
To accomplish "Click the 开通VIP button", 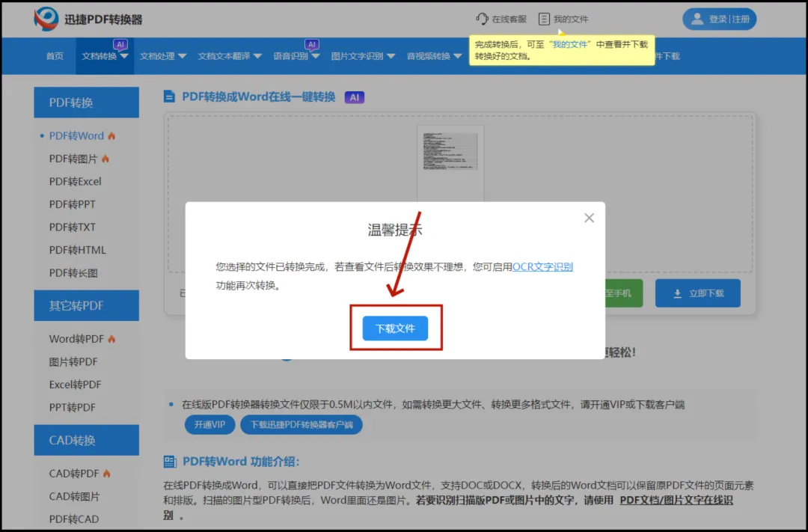I will point(209,425).
